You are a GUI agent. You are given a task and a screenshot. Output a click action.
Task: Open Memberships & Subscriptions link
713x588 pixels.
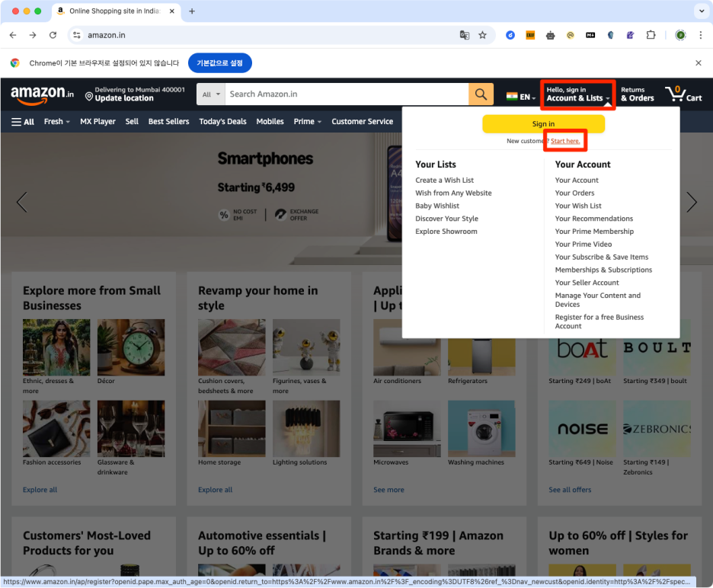click(x=603, y=270)
